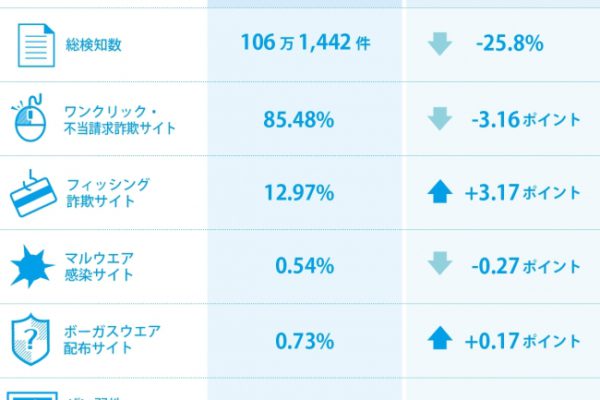The height and width of the screenshot is (400, 600).
Task: Click the 0.73% bogusware percentage
Action: [x=305, y=341]
